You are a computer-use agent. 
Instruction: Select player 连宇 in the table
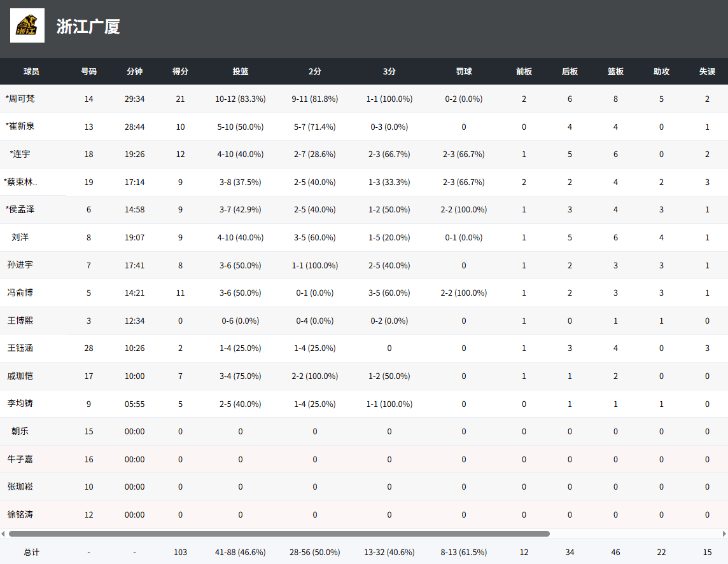[20, 154]
